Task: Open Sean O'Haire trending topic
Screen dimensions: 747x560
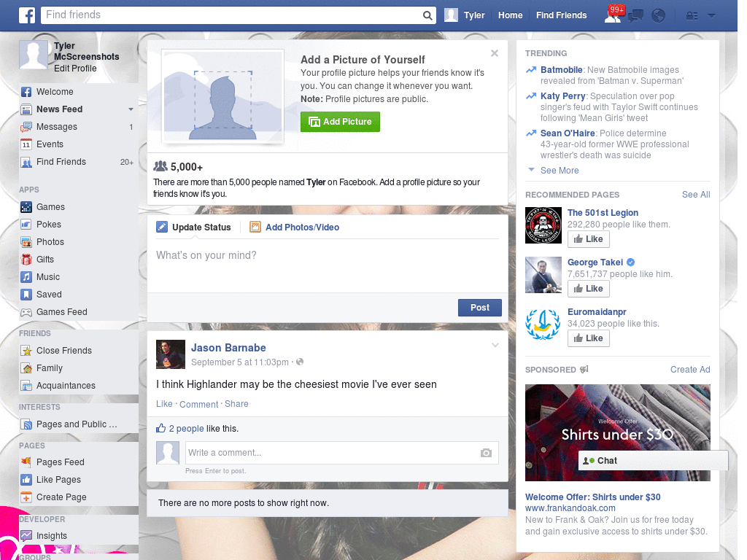Action: point(568,133)
